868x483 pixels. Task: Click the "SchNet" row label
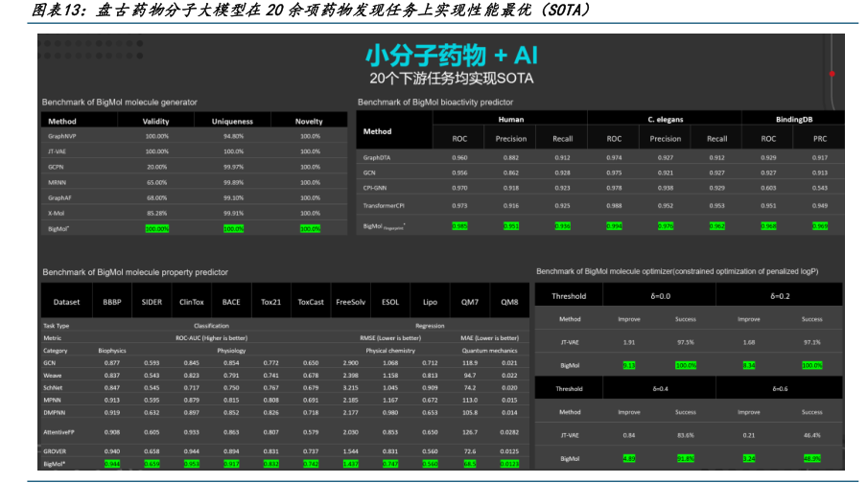coord(53,388)
